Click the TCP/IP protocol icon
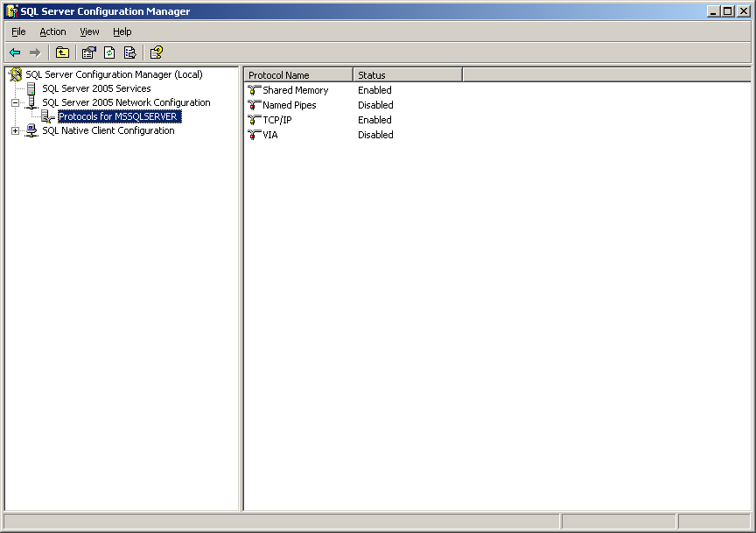Viewport: 756px width, 533px height. click(x=254, y=120)
